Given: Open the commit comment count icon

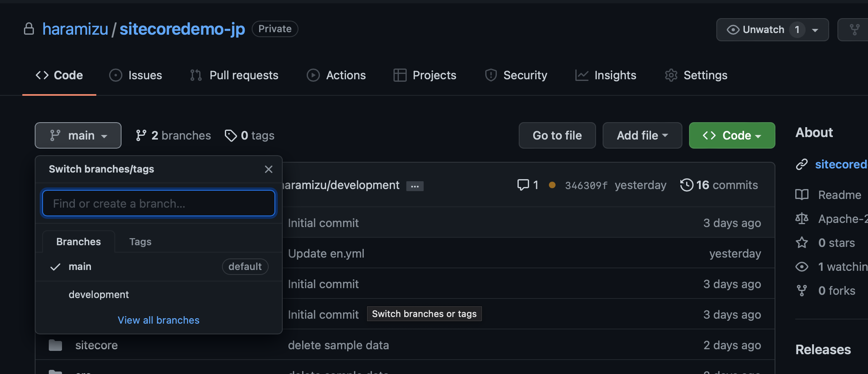Looking at the screenshot, I should (528, 185).
